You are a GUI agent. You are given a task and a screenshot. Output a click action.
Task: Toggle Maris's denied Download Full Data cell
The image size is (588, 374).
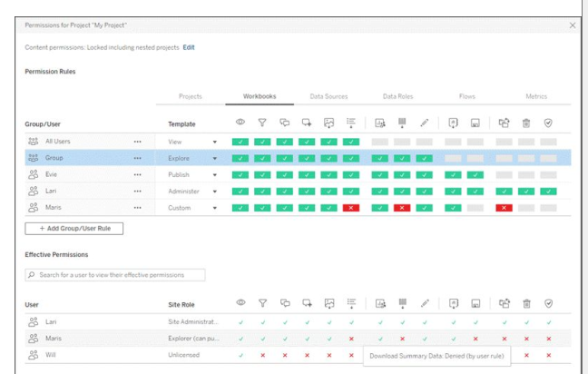[x=402, y=208]
